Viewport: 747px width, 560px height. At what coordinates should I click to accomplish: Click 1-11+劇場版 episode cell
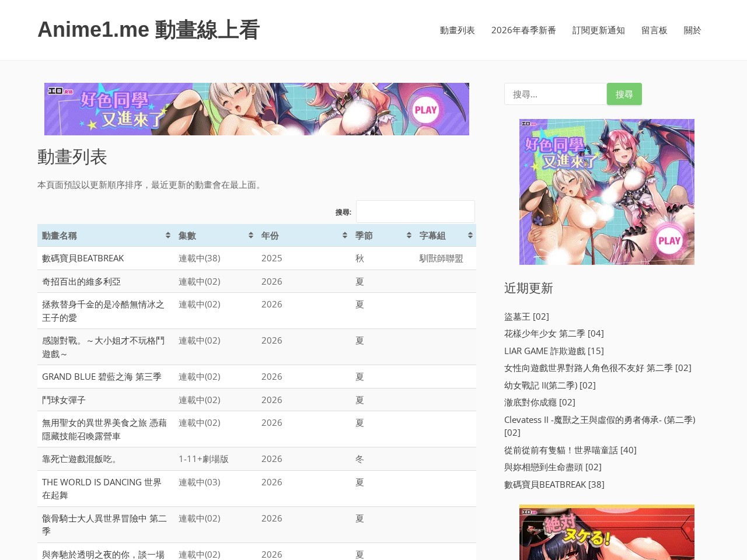coord(204,459)
